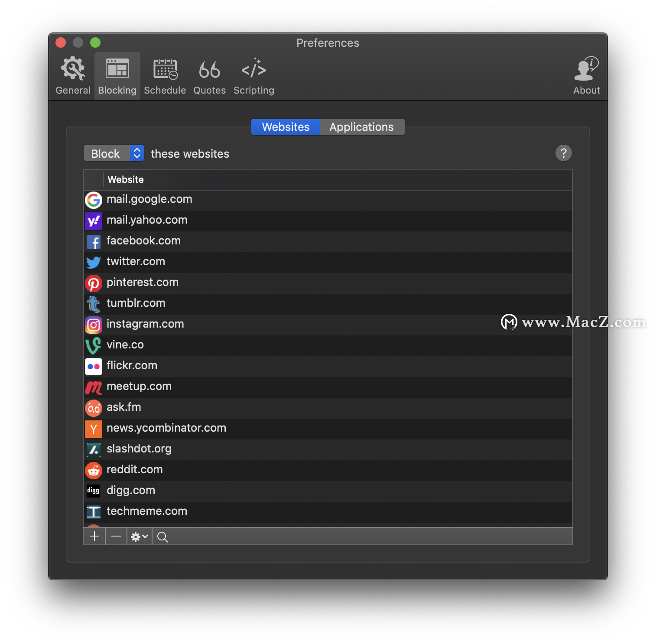This screenshot has width=656, height=644.
Task: Close the Preferences window
Action: [x=61, y=42]
